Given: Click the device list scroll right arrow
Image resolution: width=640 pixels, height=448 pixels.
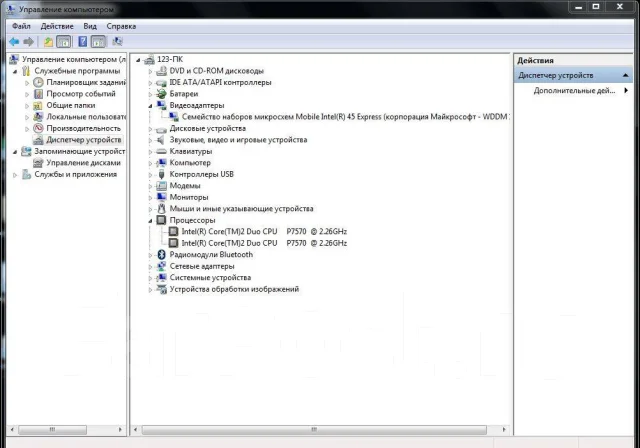Looking at the screenshot, I should click(504, 430).
